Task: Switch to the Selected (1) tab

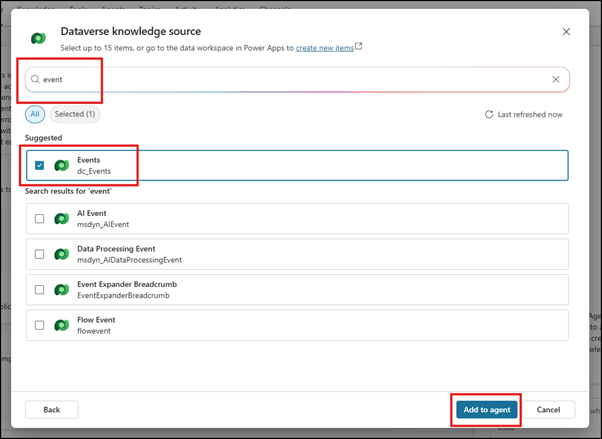Action: click(x=75, y=114)
